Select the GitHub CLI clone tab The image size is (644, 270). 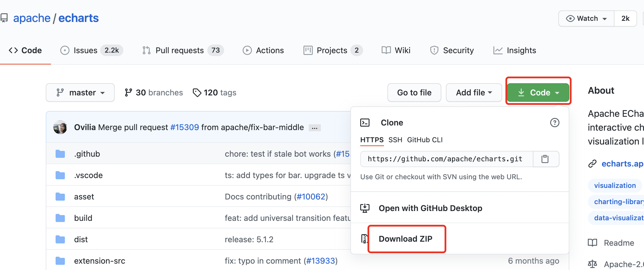click(x=425, y=140)
